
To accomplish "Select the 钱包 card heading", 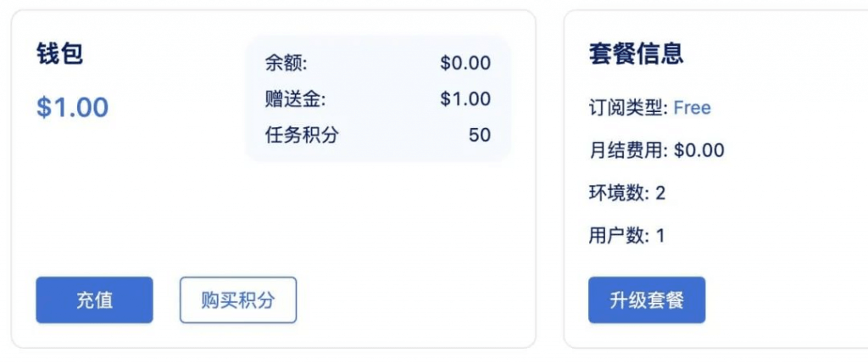I will pos(59,53).
